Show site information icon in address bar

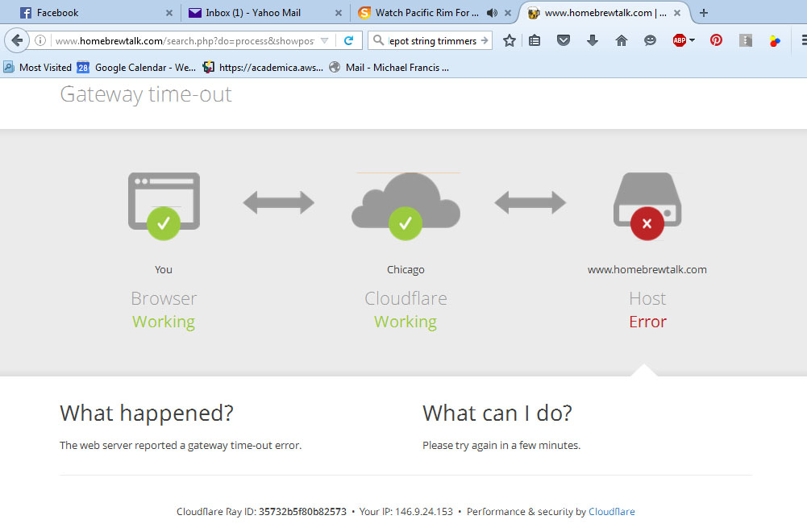click(x=40, y=40)
